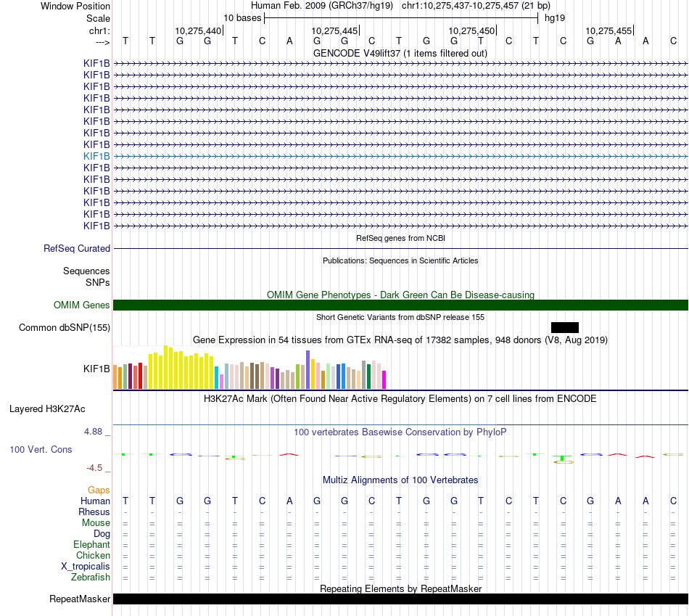689x616 pixels.
Task: Click the RefSeq genes from NCBI title
Action: [400, 238]
